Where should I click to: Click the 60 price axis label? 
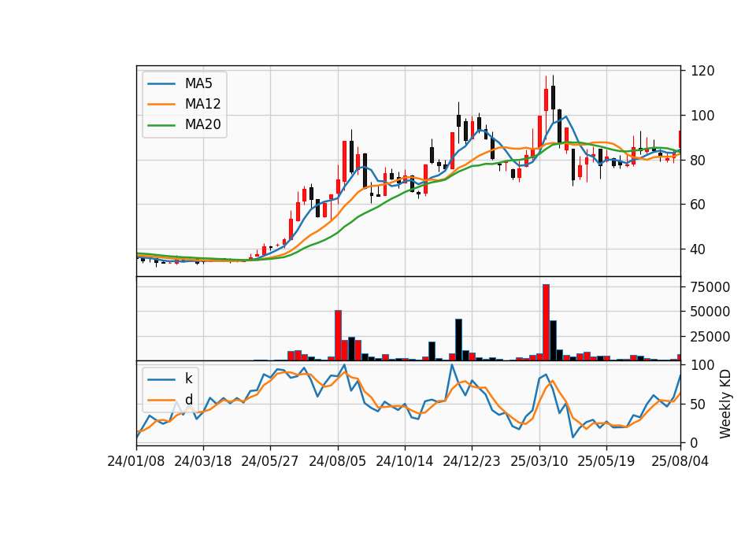pos(699,205)
